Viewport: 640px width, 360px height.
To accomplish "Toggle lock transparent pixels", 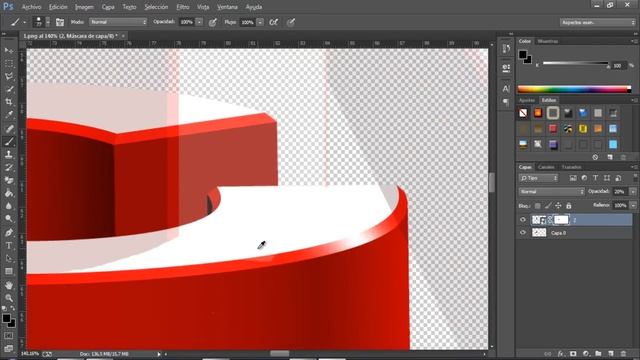I will tap(538, 206).
